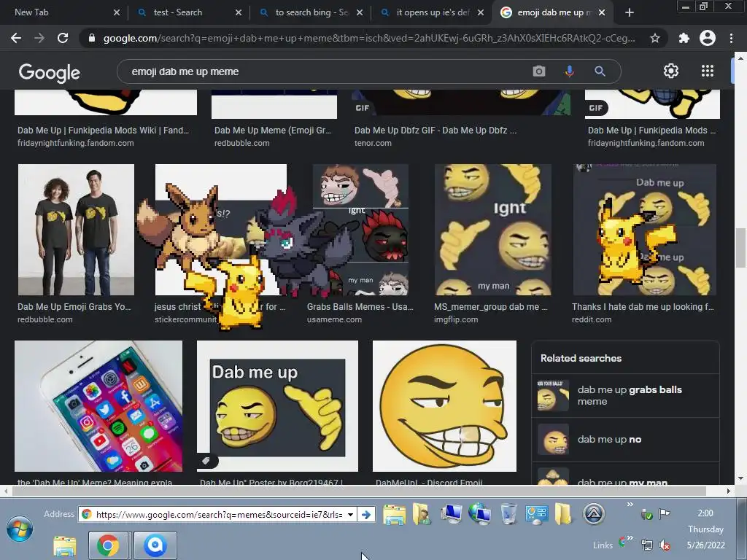This screenshot has height=560, width=747.
Task: Select the 'emoji dab me up' tab
Action: (553, 12)
